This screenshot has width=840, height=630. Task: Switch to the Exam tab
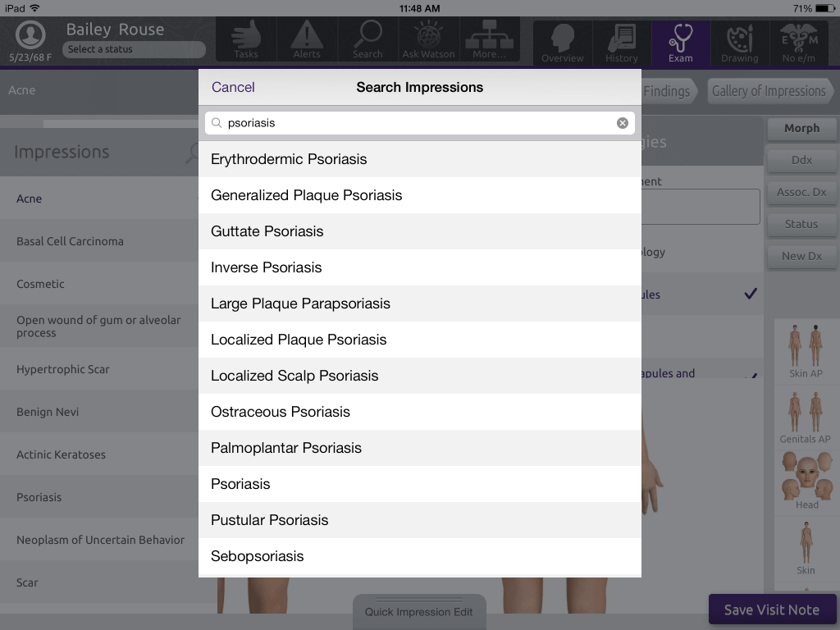click(680, 43)
